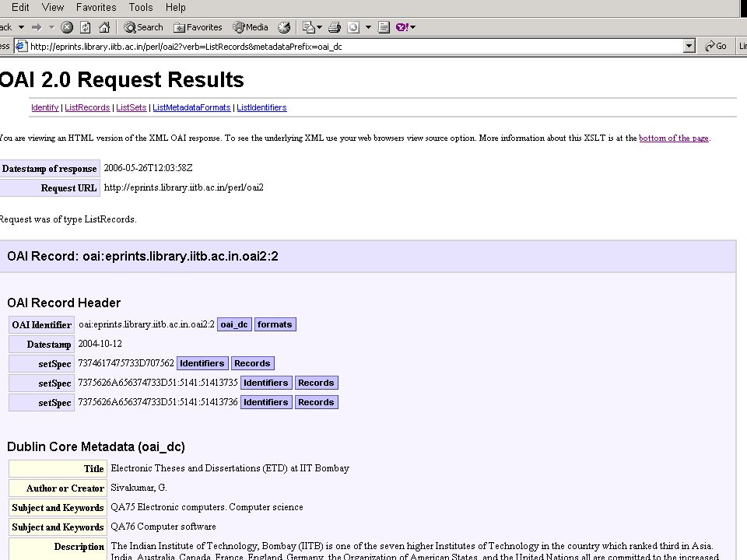747x560 pixels.
Task: Click the title Electronic Theses and Dissertations
Action: (230, 468)
